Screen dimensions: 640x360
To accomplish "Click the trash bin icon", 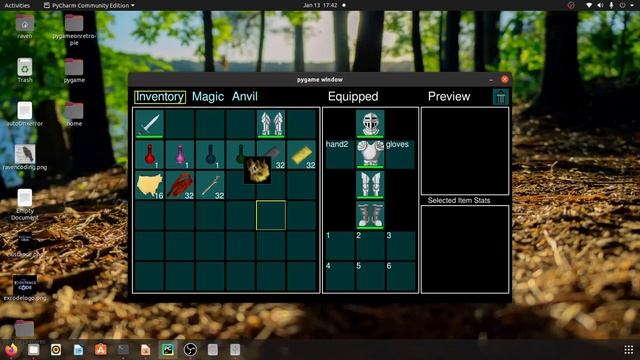I will click(x=500, y=97).
